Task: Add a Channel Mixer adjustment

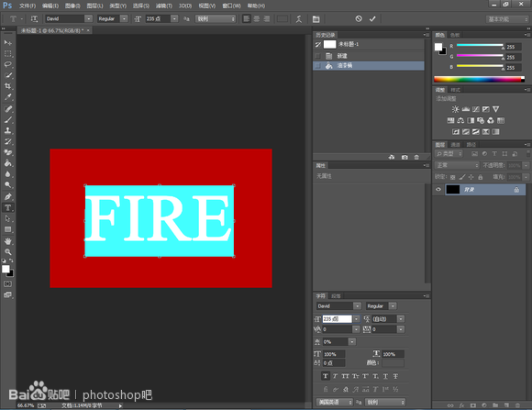Action: pos(491,120)
